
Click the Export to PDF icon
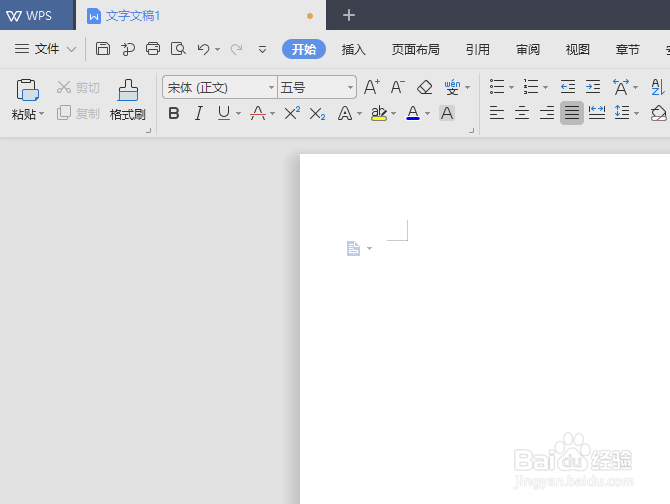(x=127, y=49)
